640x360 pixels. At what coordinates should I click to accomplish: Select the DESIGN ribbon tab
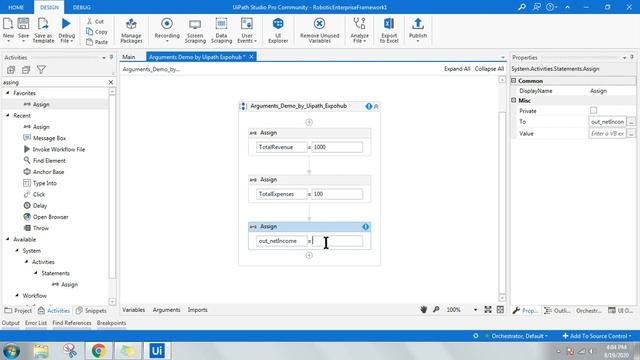click(49, 7)
